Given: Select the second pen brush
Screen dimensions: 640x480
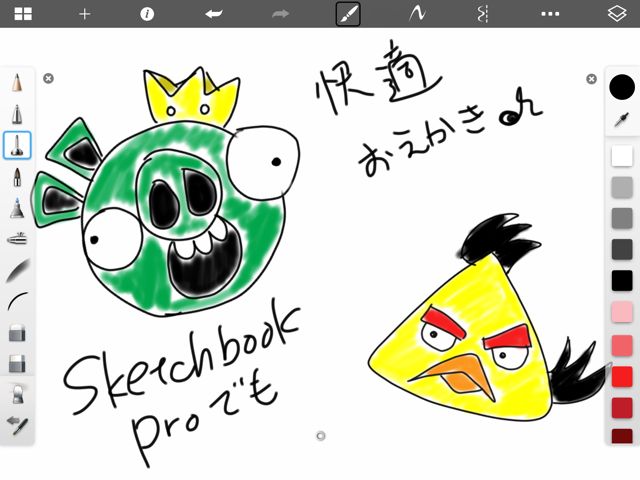Looking at the screenshot, I should (17, 114).
